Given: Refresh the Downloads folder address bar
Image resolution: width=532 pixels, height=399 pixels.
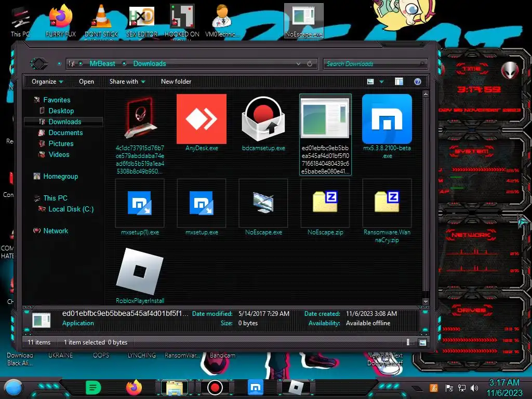Looking at the screenshot, I should click(310, 64).
